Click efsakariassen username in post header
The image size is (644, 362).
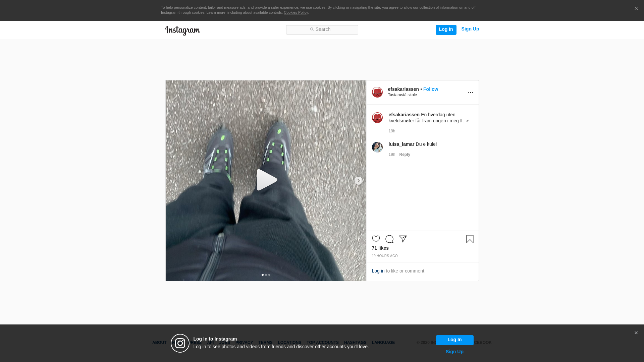coord(403,89)
